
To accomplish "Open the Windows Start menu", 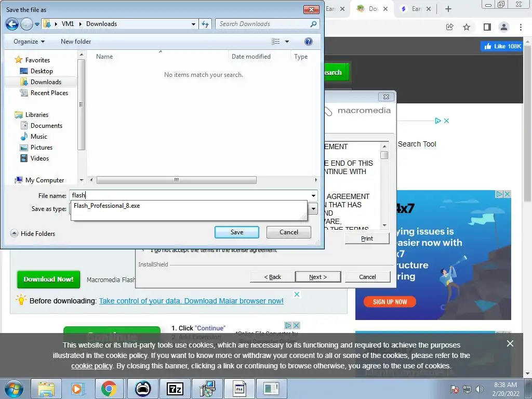I will coord(14,389).
